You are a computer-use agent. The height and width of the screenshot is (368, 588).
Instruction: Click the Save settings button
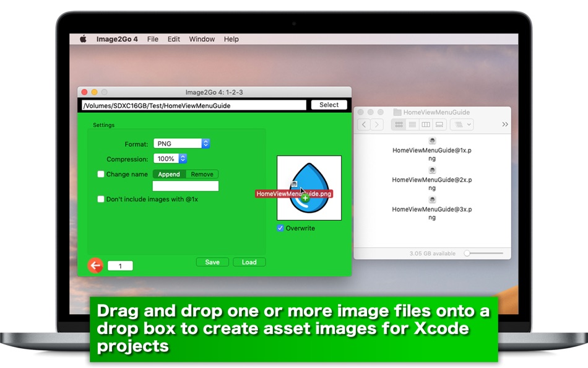click(x=212, y=262)
